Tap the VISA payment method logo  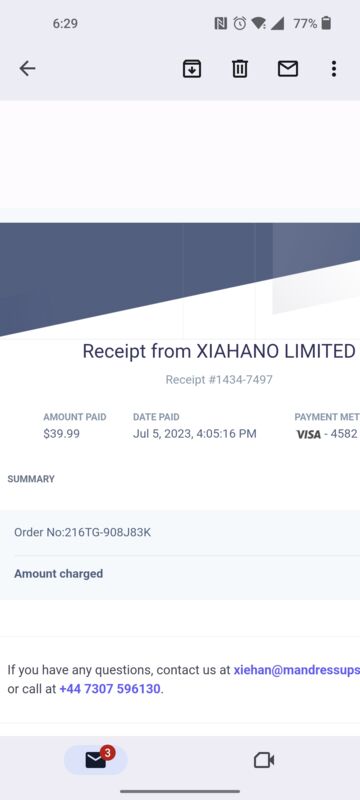pos(308,435)
